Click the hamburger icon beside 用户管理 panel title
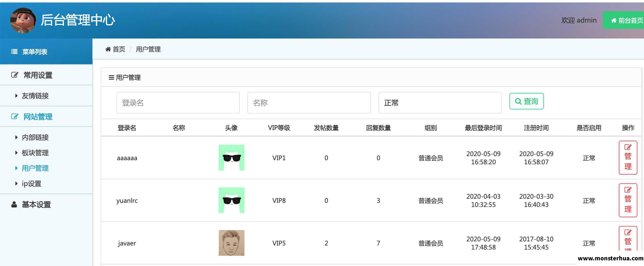The height and width of the screenshot is (266, 644). click(x=111, y=77)
